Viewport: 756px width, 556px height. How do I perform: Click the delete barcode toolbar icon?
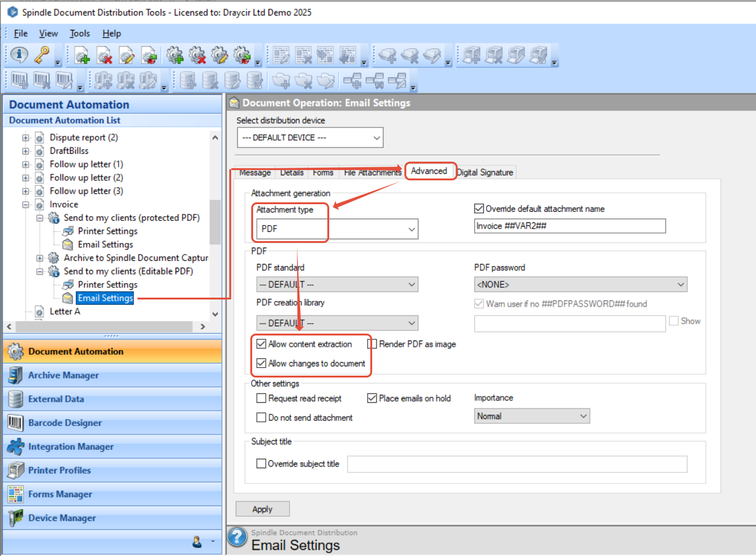click(x=42, y=80)
